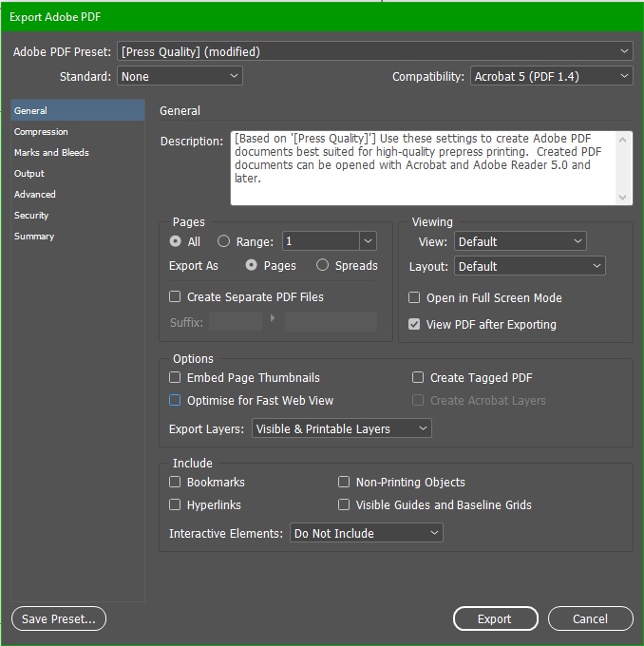Click the Cancel button
Image resolution: width=644 pixels, height=646 pixels.
click(591, 618)
